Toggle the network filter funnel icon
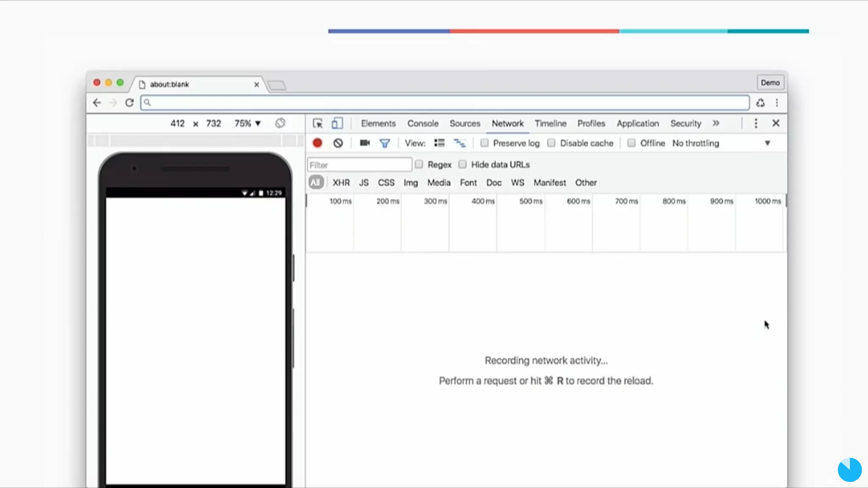 click(x=384, y=143)
